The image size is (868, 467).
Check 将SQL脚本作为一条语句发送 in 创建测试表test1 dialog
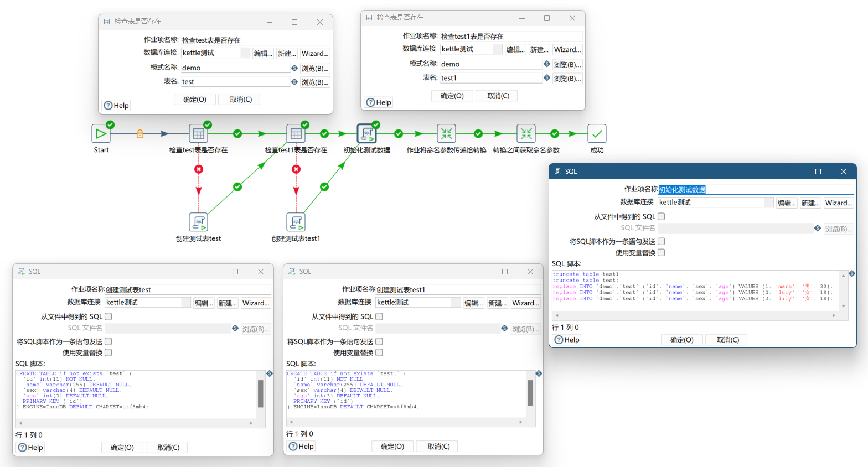tap(379, 341)
